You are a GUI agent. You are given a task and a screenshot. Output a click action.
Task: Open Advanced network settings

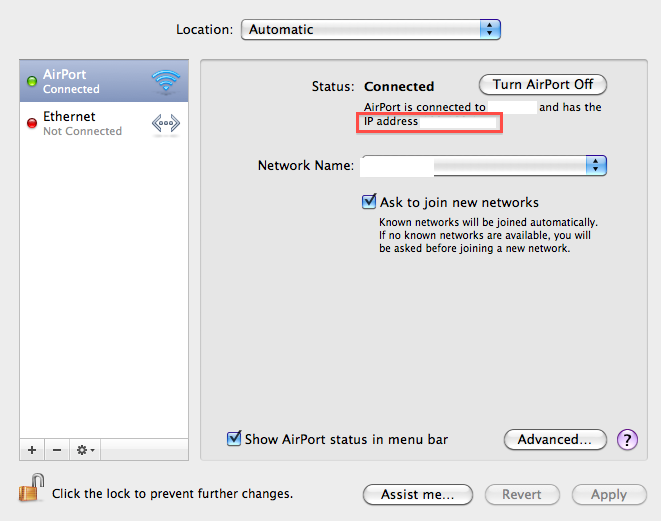pyautogui.click(x=555, y=440)
